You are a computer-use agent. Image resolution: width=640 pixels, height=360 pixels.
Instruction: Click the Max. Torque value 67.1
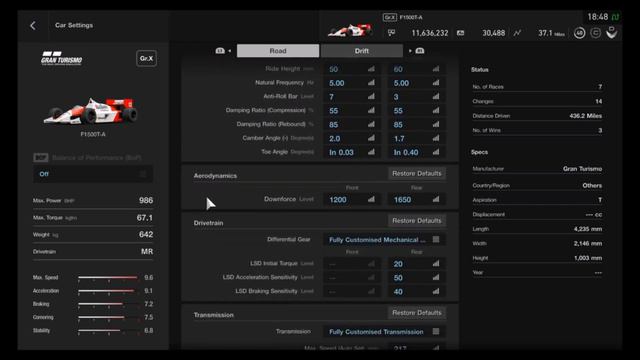(x=144, y=218)
